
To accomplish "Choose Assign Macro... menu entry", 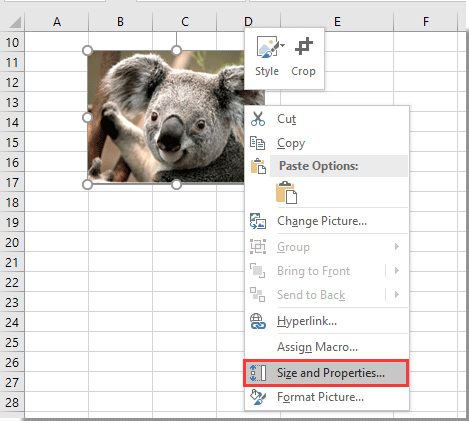I will (x=327, y=347).
